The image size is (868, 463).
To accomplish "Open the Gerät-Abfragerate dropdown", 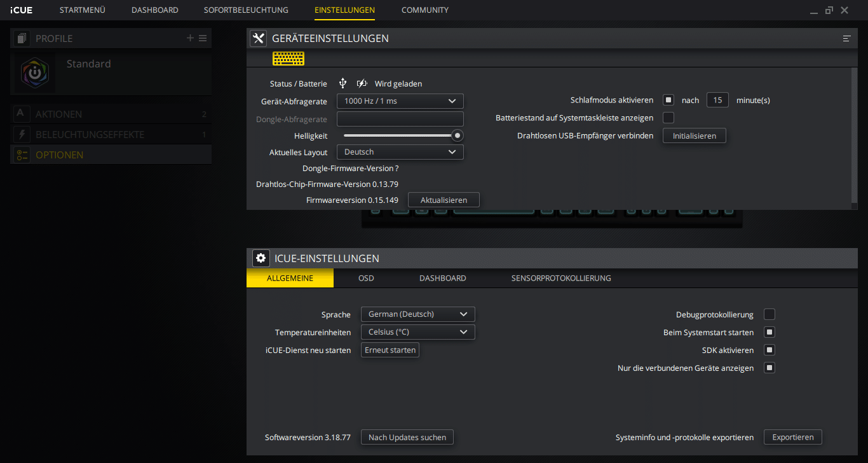I will (400, 101).
